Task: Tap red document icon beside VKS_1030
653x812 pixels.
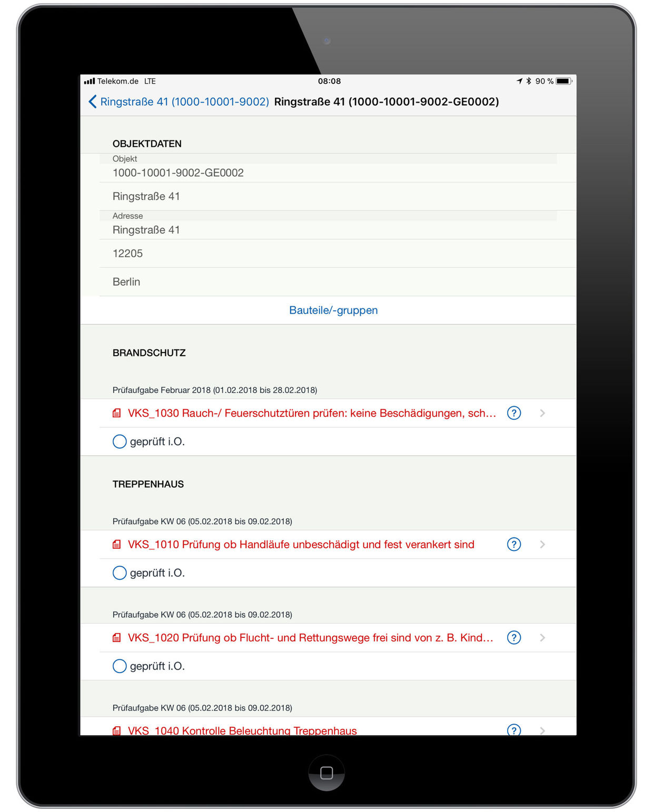Action: coord(117,414)
